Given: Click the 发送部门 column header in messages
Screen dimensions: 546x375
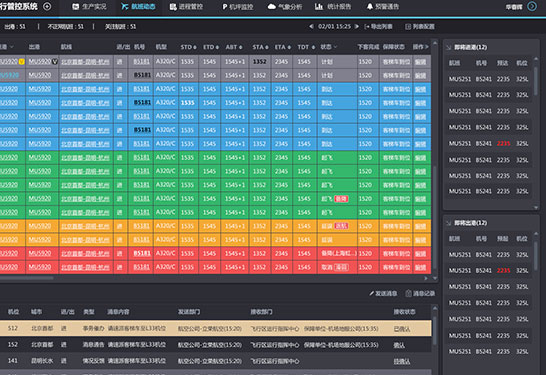Looking at the screenshot, I should (189, 312).
